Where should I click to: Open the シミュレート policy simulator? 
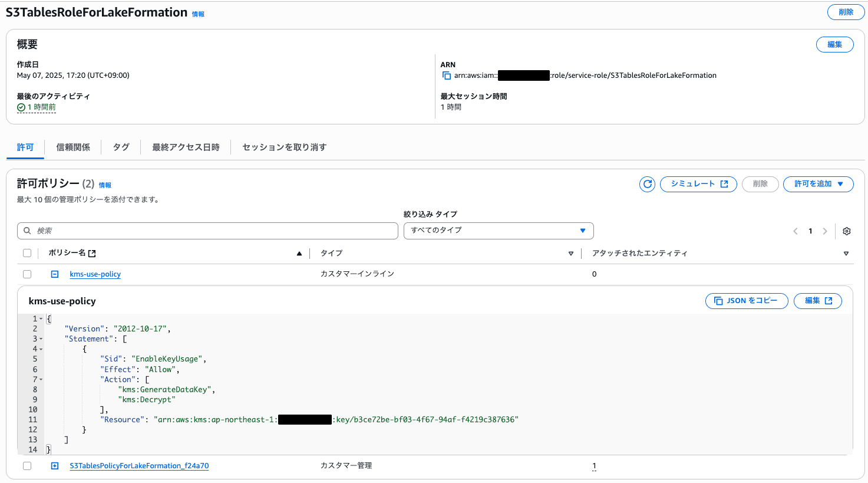(x=698, y=184)
